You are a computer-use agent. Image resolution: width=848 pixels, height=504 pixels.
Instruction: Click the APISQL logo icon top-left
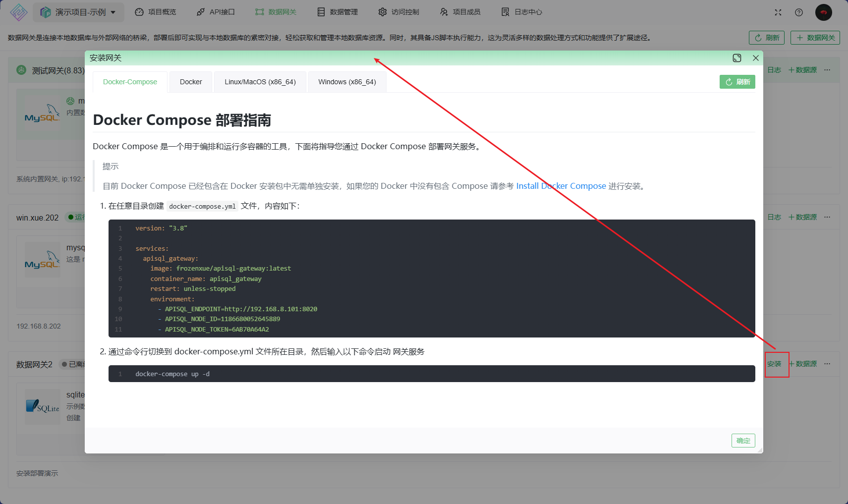point(18,12)
